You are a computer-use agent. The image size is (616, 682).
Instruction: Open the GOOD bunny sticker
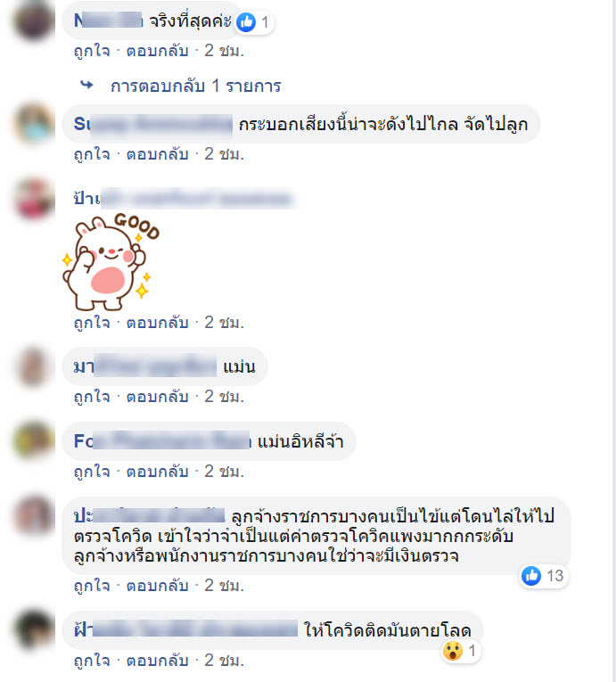point(111,261)
